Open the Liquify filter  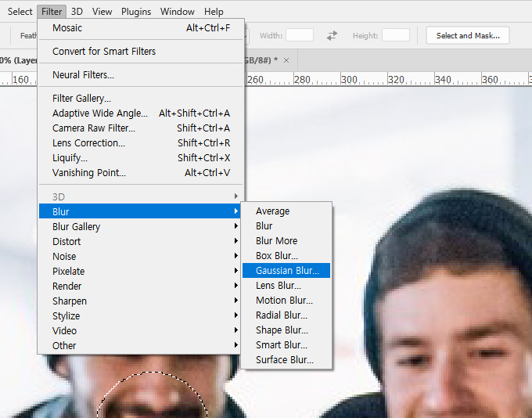141,158
